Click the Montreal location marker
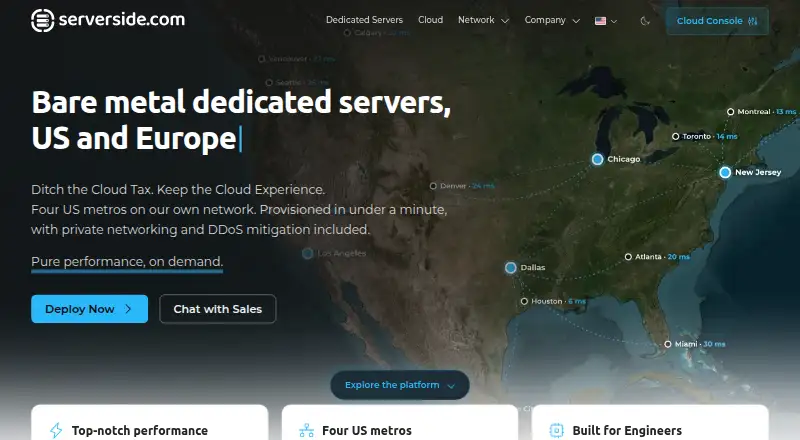Image resolution: width=800 pixels, height=440 pixels. coord(731,112)
